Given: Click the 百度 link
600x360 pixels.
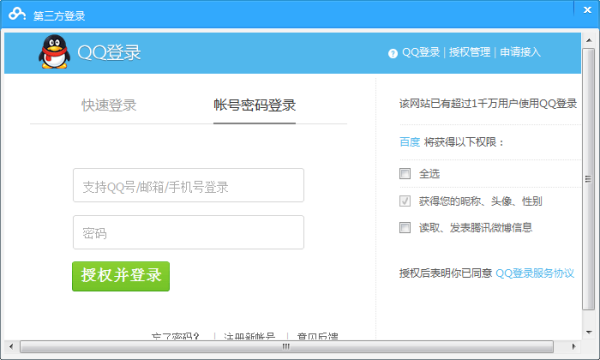Looking at the screenshot, I should pos(410,142).
